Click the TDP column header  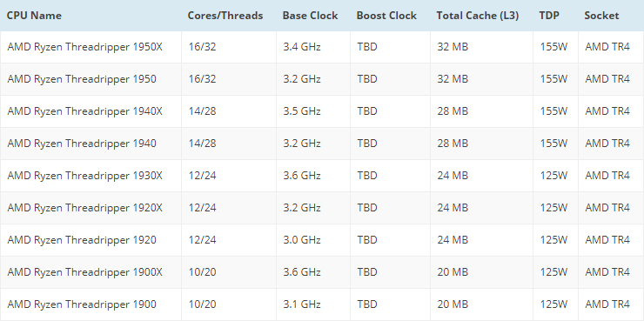pos(549,16)
